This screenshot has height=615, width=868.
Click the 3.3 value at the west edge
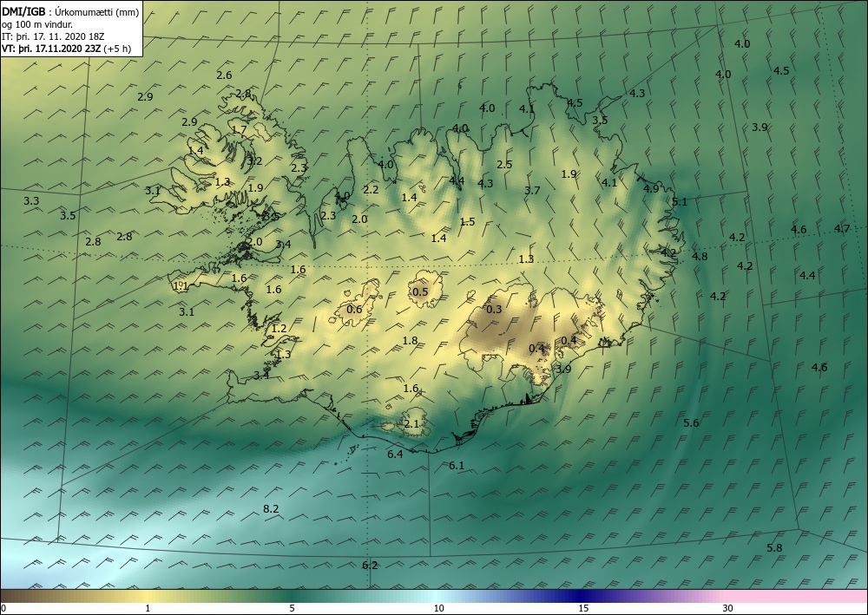(31, 200)
